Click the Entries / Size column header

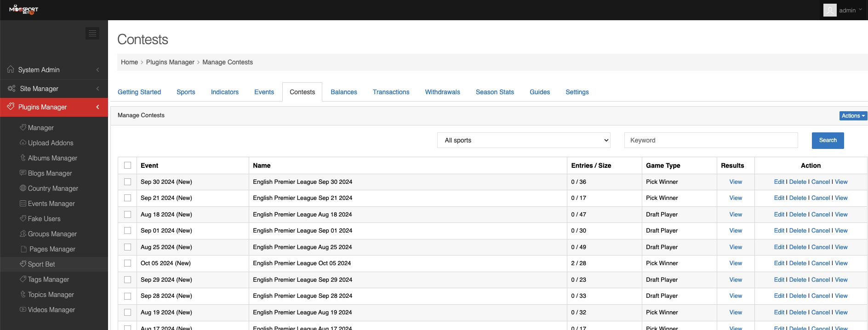(591, 165)
